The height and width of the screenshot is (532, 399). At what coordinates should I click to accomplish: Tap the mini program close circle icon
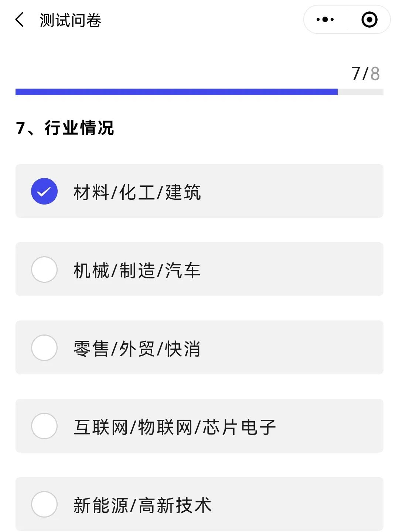point(369,20)
